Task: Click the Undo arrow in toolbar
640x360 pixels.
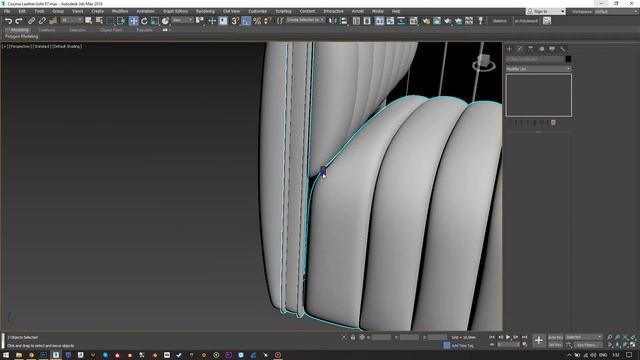Action: pos(8,21)
